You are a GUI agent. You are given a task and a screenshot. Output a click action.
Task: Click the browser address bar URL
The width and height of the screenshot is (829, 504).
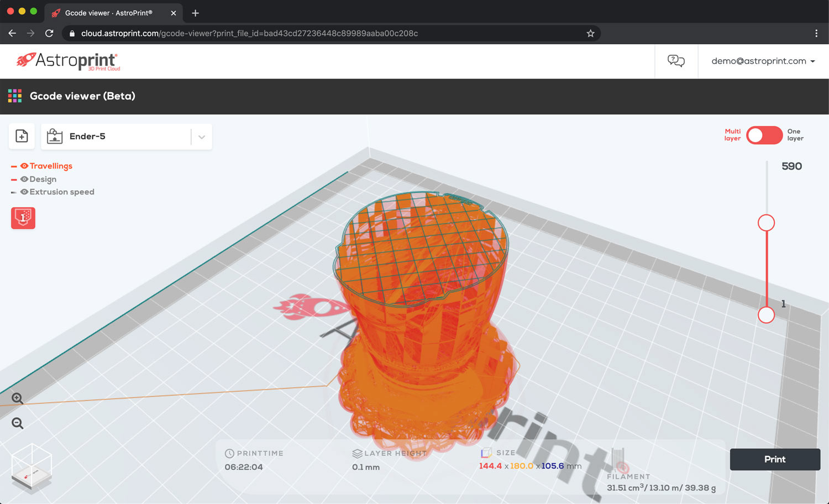[x=249, y=33]
